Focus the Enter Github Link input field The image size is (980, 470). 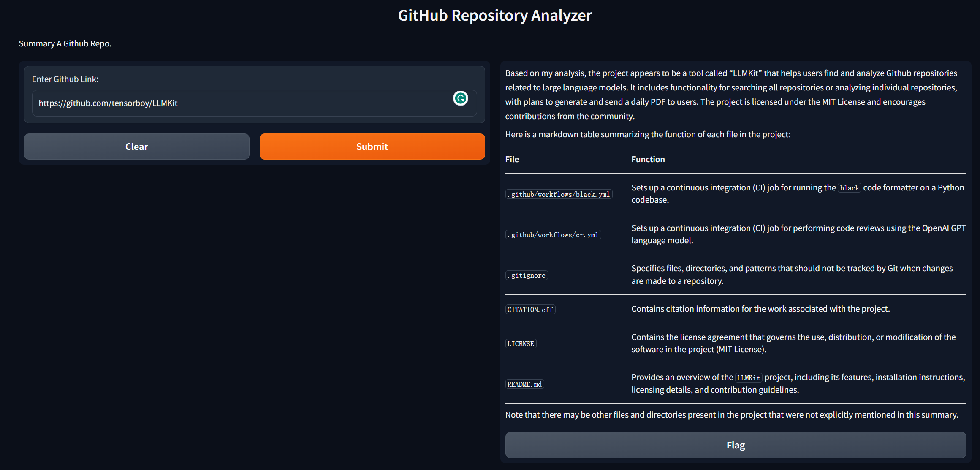coord(254,103)
